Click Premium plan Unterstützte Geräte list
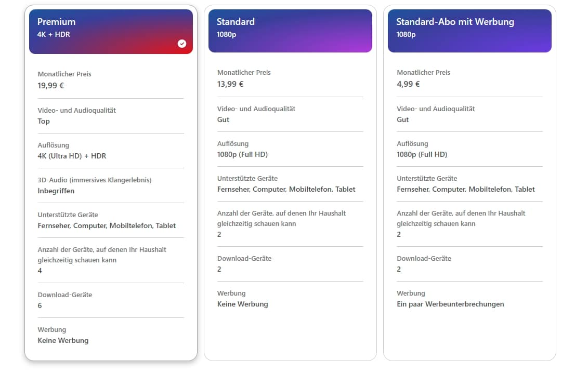 [x=107, y=225]
